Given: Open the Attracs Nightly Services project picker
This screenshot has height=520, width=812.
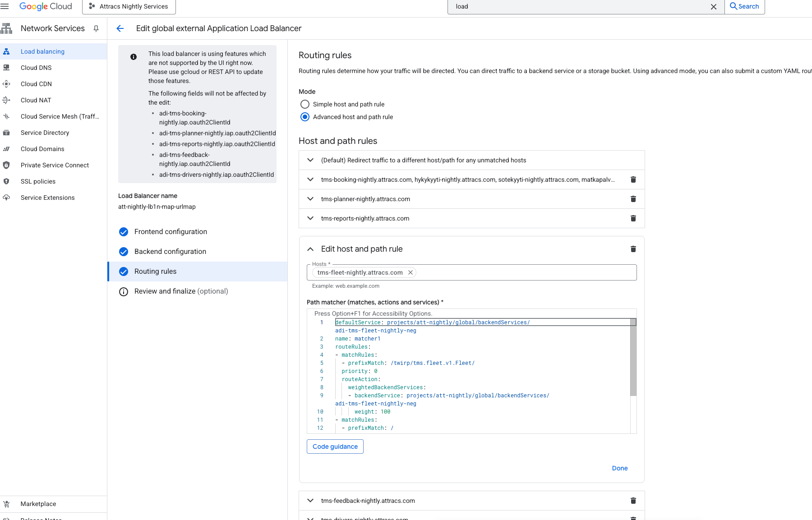Looking at the screenshot, I should coord(129,6).
